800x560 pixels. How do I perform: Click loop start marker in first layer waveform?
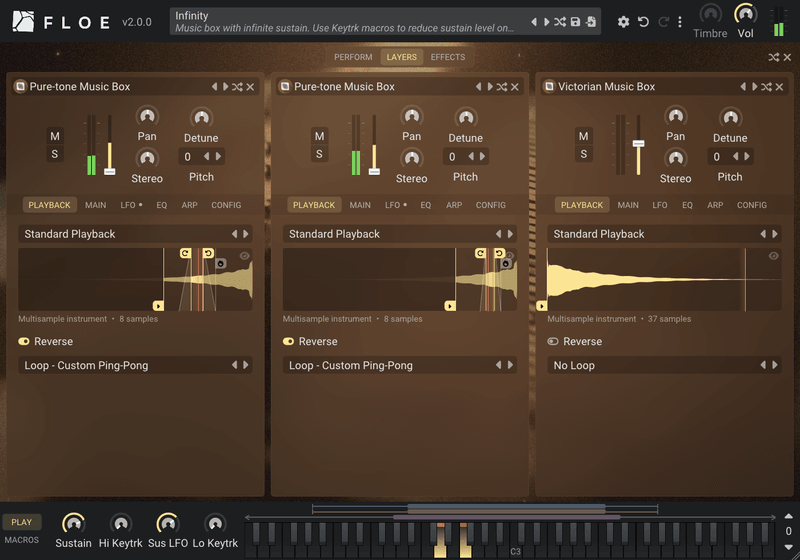tap(185, 253)
